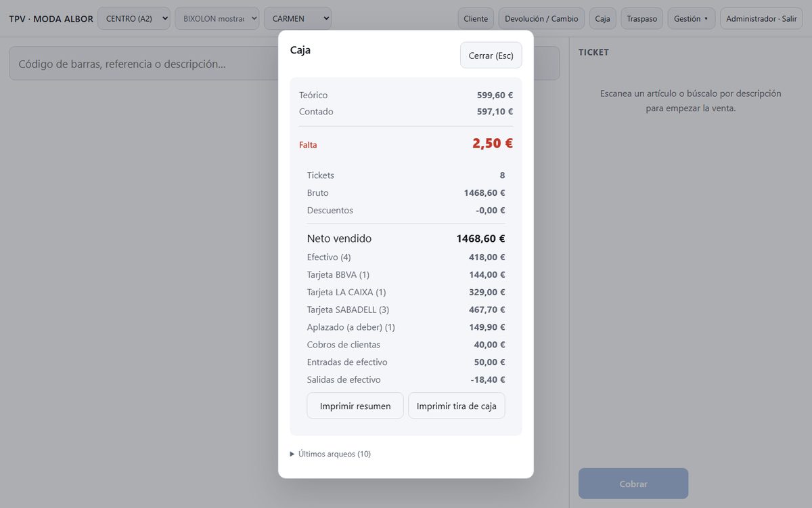Click the Descuentos label

pos(330,210)
